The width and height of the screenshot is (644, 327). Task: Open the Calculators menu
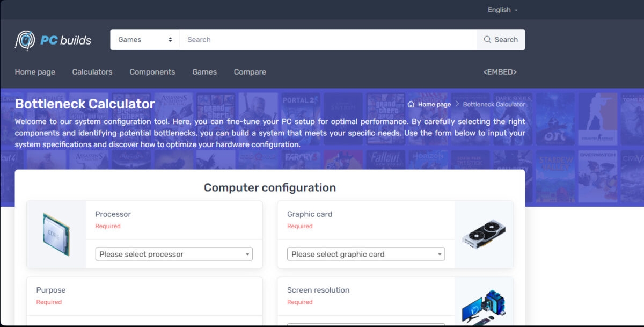tap(92, 72)
